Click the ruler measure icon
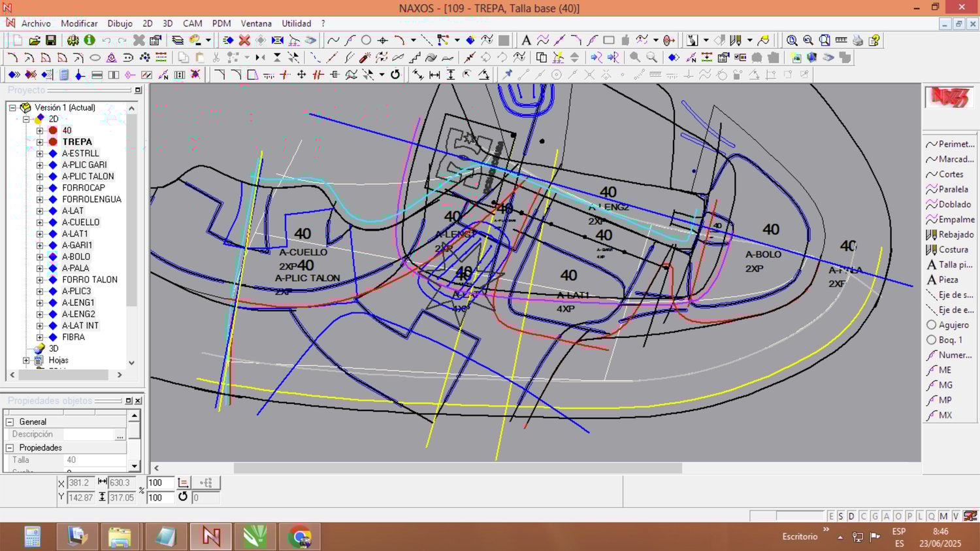Viewport: 980px width, 551px height. (x=841, y=41)
